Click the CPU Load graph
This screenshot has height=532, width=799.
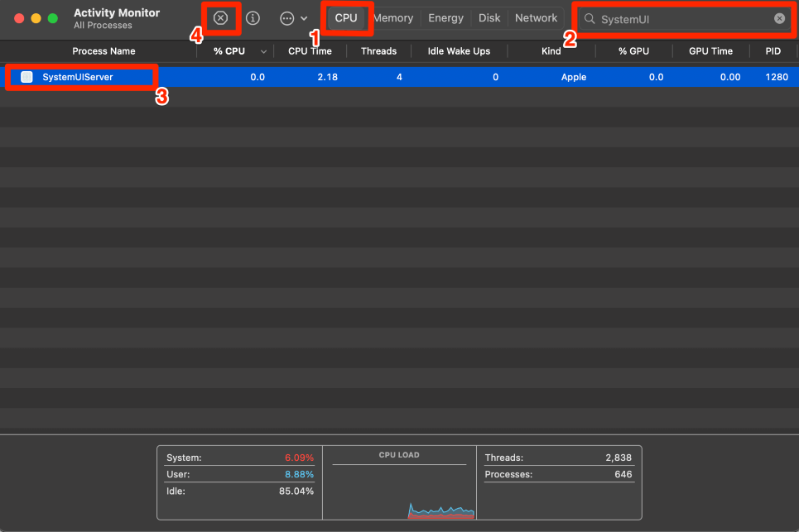pos(398,488)
